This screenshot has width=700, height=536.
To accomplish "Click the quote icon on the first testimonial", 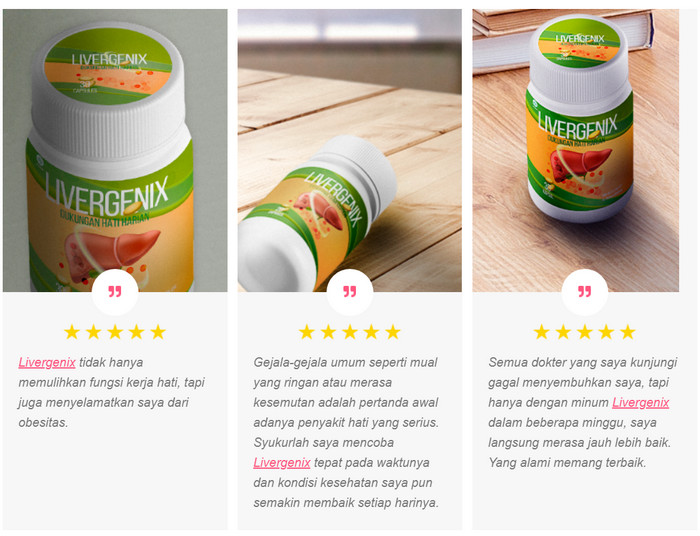I will 115,292.
